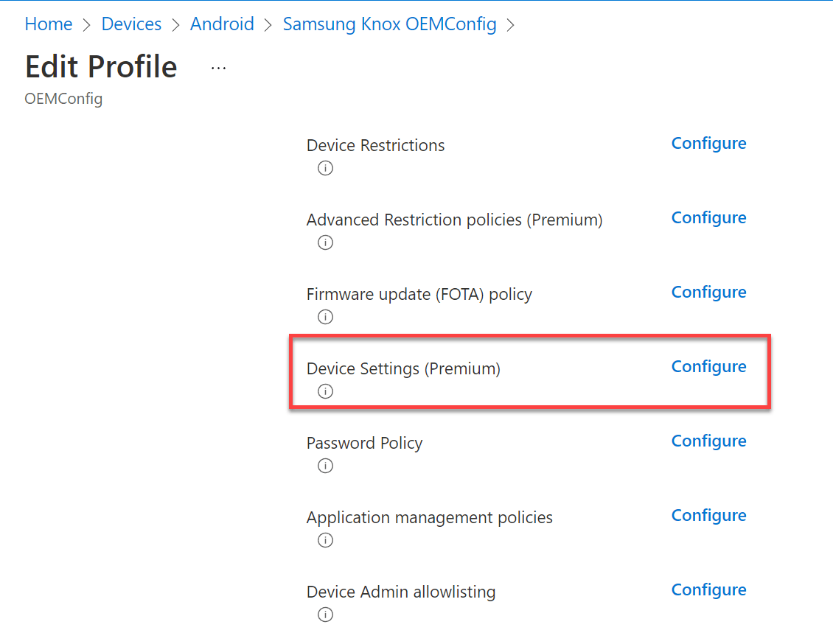This screenshot has height=644, width=833.
Task: Click info icon under Device Settings (Premium)
Action: click(325, 391)
